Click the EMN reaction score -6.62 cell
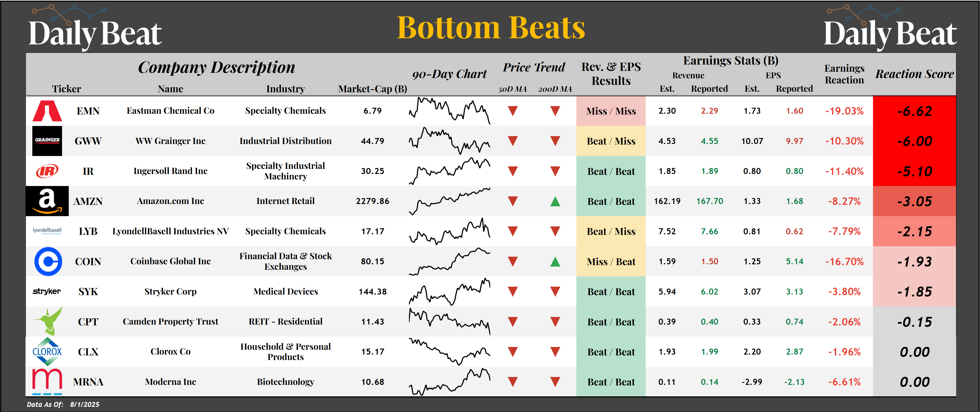 (x=914, y=111)
